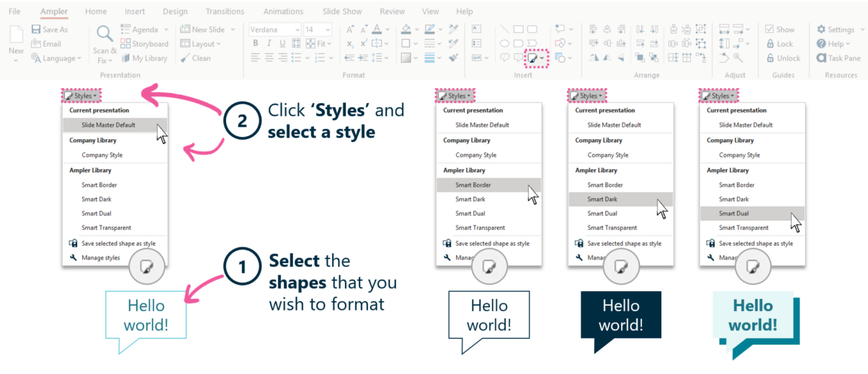868x374 pixels.
Task: Center align the text
Action: [x=269, y=58]
